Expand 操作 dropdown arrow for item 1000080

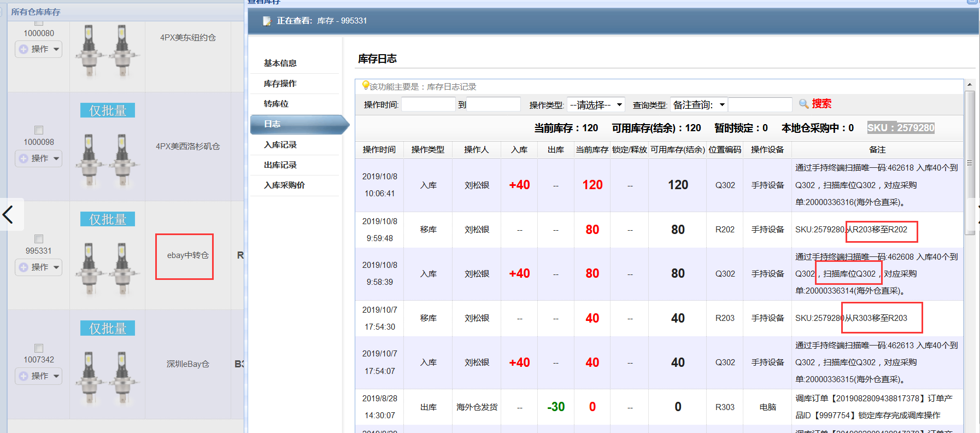(56, 49)
